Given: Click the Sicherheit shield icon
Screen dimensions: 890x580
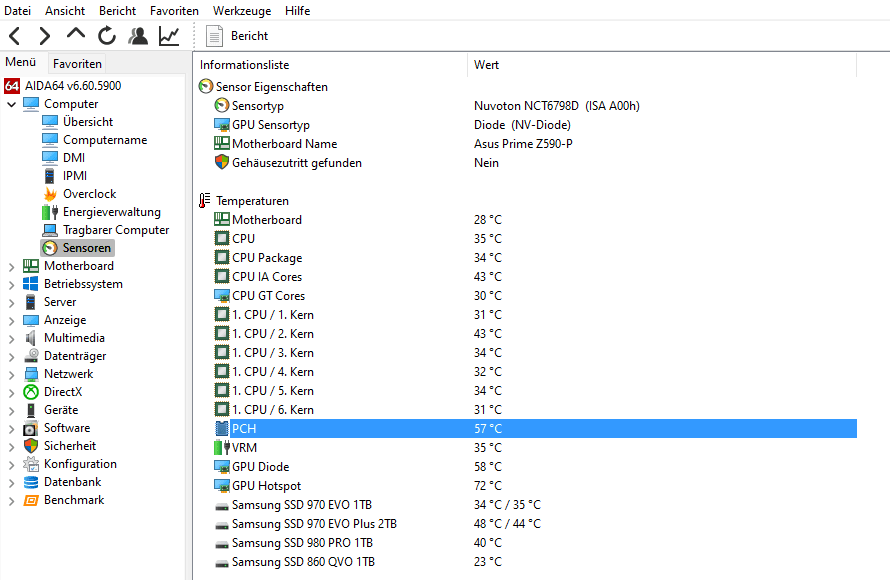Looking at the screenshot, I should (31, 446).
